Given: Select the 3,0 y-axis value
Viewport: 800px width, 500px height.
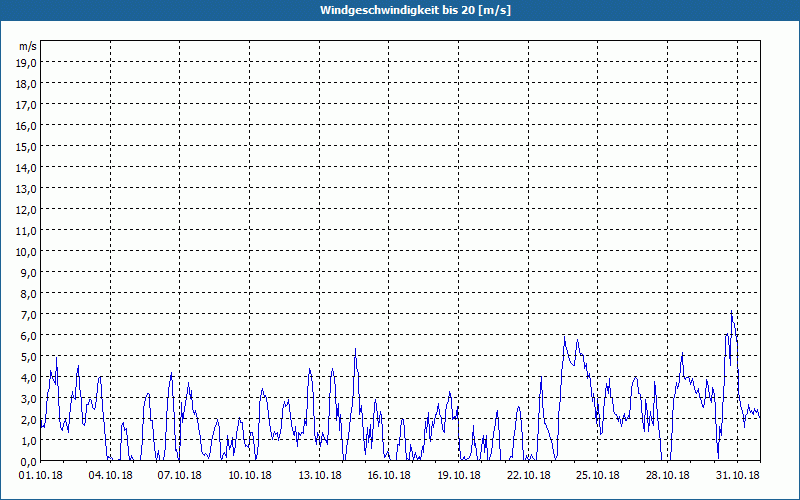Looking at the screenshot, I should pos(29,398).
